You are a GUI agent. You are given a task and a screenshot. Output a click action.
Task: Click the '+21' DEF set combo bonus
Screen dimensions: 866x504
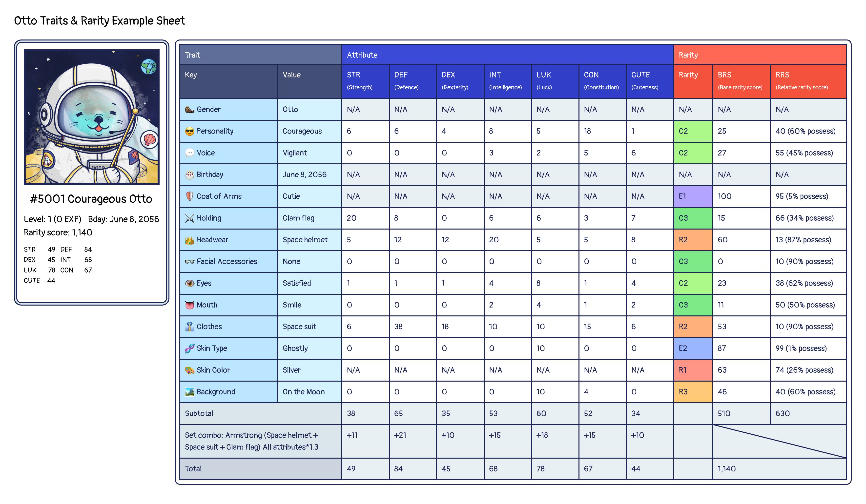coord(413,441)
